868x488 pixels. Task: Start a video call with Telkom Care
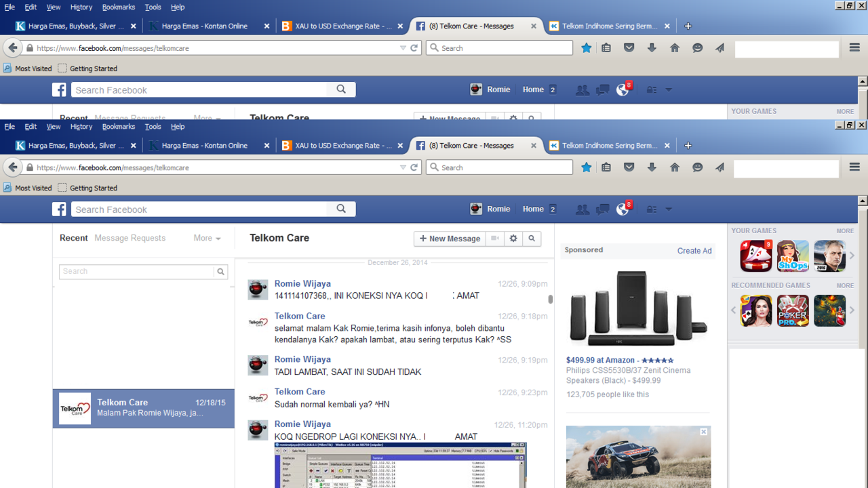pyautogui.click(x=495, y=239)
